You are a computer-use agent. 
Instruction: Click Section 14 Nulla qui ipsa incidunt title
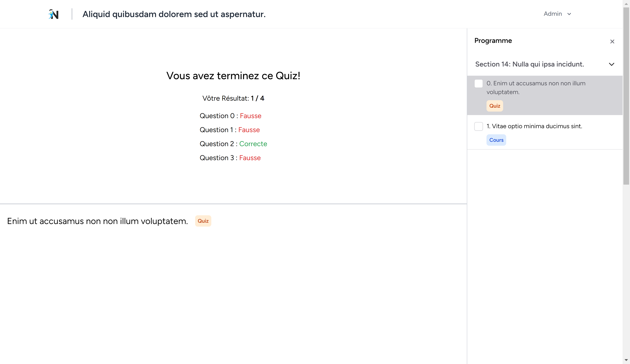[529, 64]
